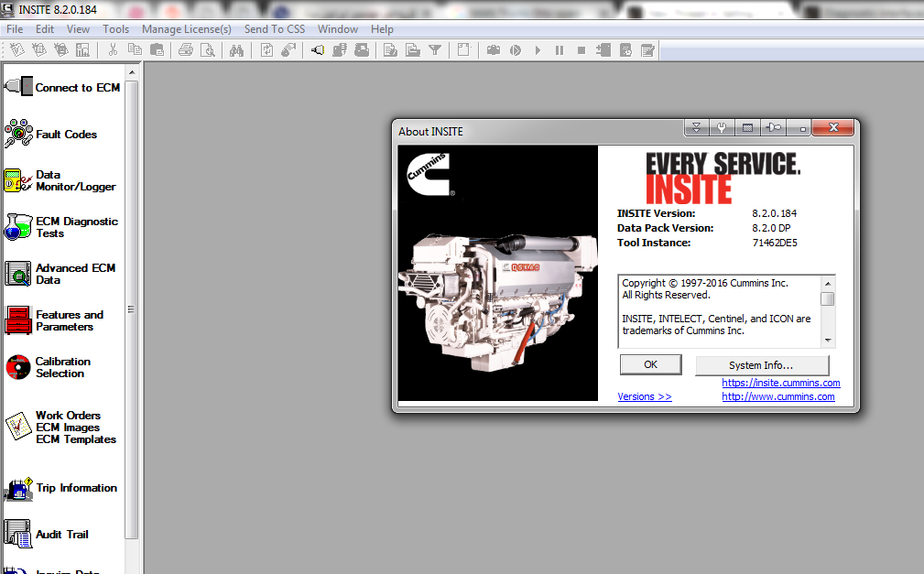The height and width of the screenshot is (574, 924).
Task: Click the Print toolbar icon
Action: coord(186,50)
